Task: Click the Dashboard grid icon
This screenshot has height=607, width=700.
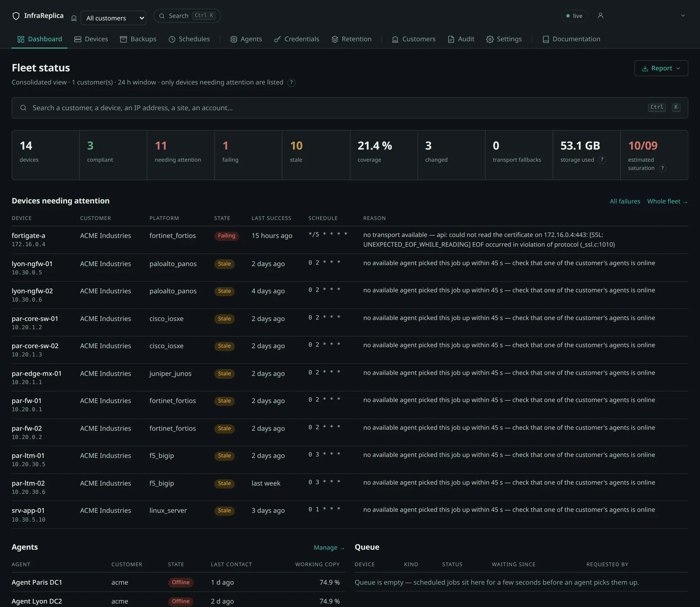Action: [21, 39]
